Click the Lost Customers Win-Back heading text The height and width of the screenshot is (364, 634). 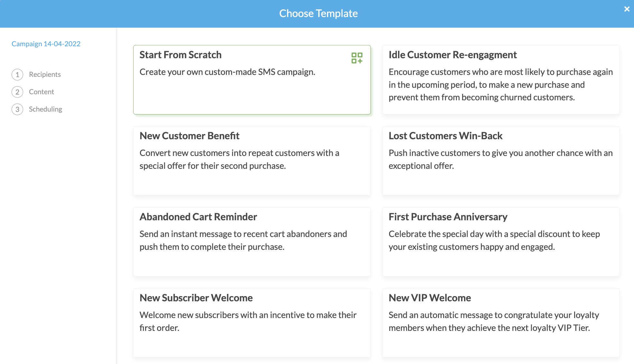pos(445,136)
